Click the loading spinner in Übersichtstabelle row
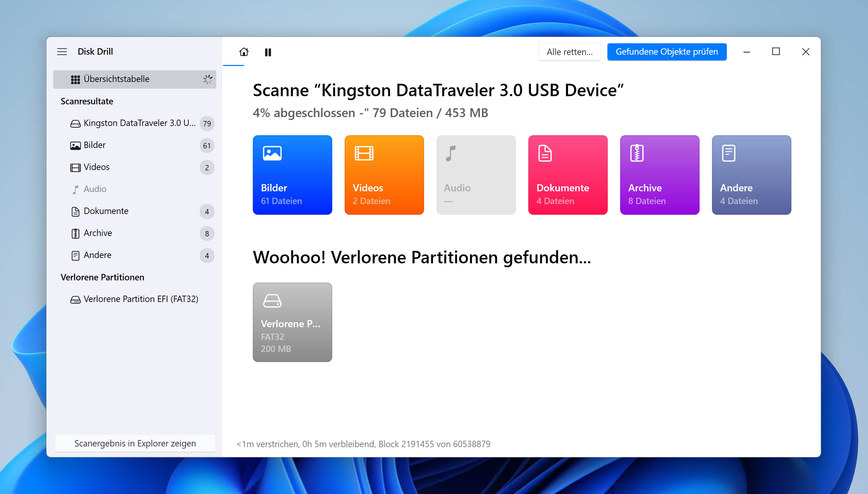This screenshot has height=494, width=868. 208,79
